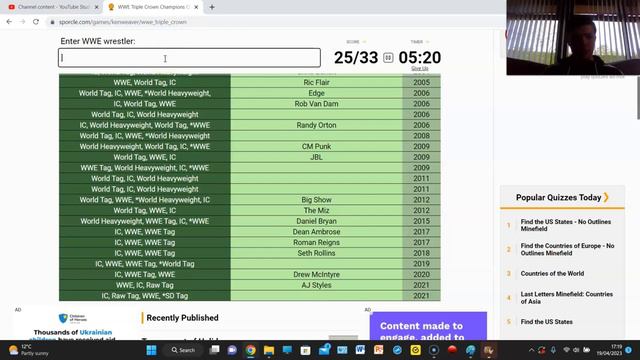Open the Teams Chat taskbar icon

[x=232, y=350]
